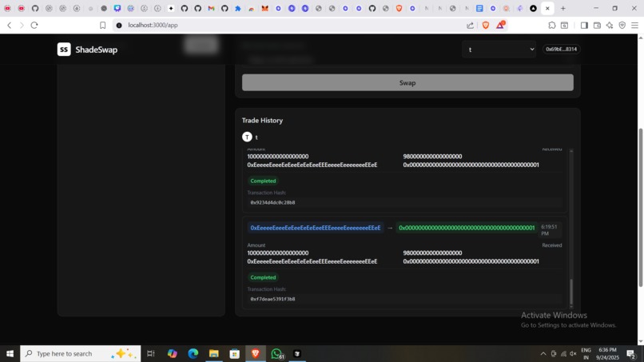The width and height of the screenshot is (644, 362).
Task: Reload the localhost page
Action: (x=34, y=25)
